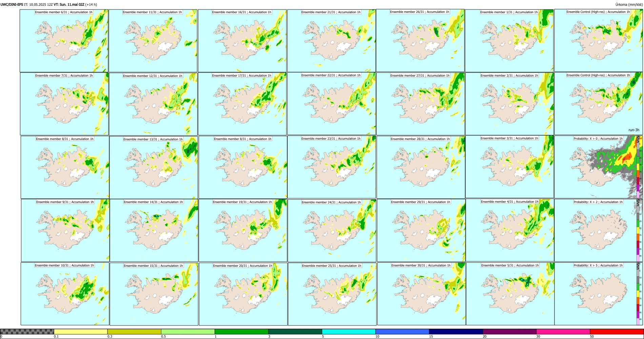This screenshot has width=644, height=339.
Task: Click the 'Ensemble member 9/31 ; Accumulation 1h' label
Action: pyautogui.click(x=65, y=202)
